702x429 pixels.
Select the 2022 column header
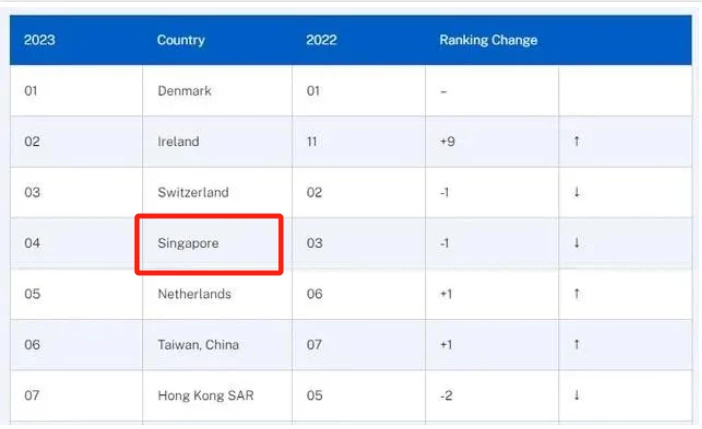321,40
